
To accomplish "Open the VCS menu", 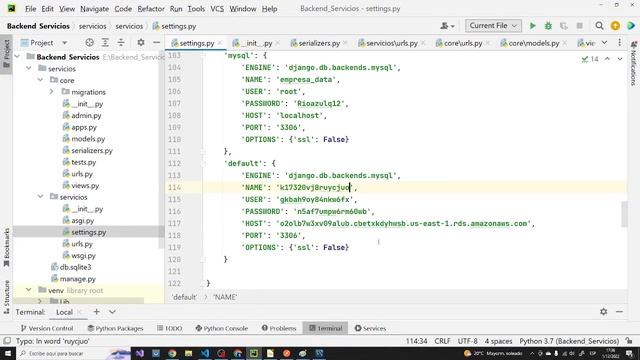I will 217,9.
